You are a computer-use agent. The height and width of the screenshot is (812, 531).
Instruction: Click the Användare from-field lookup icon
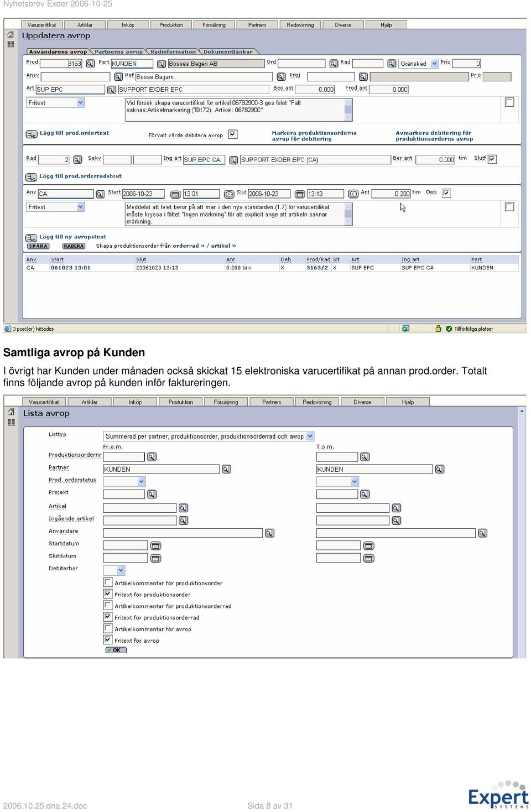pos(269,533)
